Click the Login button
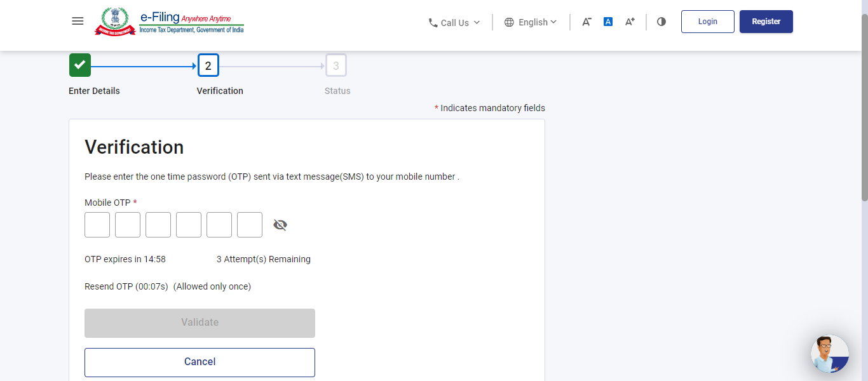 707,21
